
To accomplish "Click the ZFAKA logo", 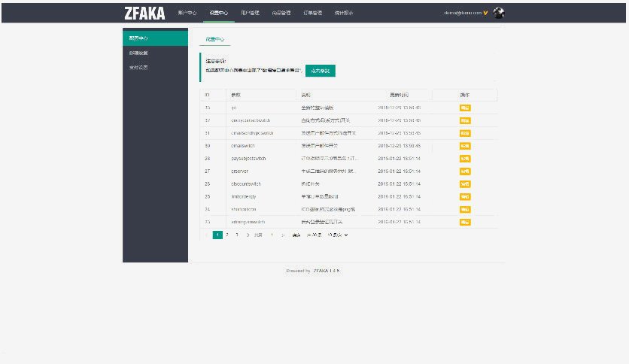I will click(x=144, y=14).
